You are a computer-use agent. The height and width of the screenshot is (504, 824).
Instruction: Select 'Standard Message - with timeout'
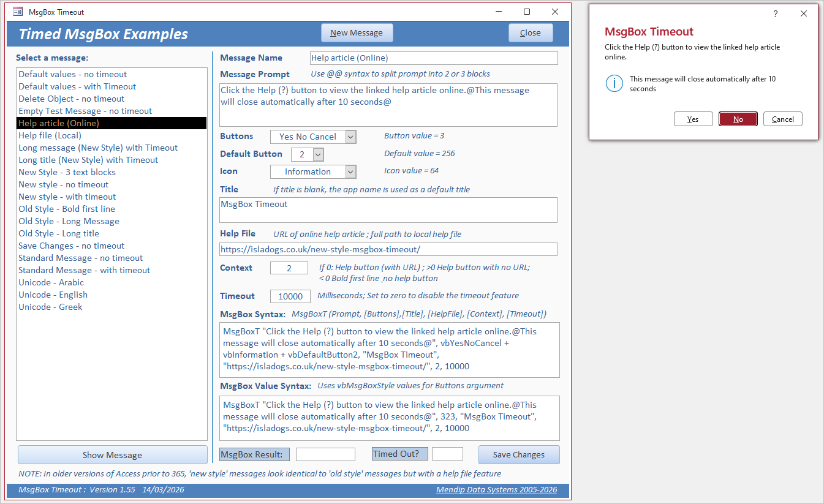click(x=112, y=270)
